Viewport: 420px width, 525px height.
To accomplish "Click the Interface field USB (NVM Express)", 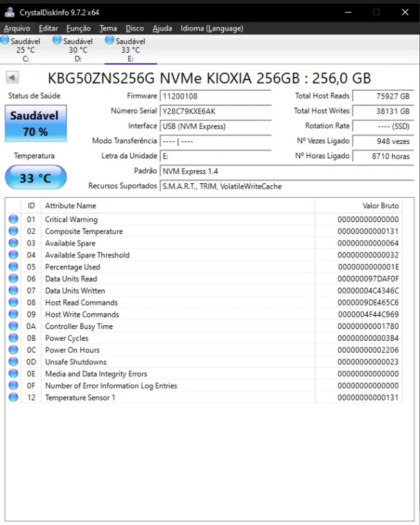I will (216, 126).
